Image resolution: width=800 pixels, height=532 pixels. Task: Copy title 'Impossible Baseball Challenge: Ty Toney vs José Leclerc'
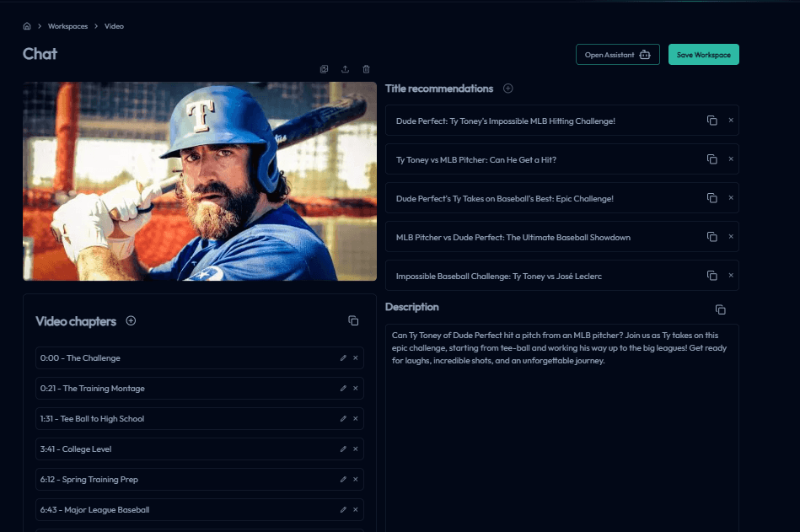coord(711,276)
